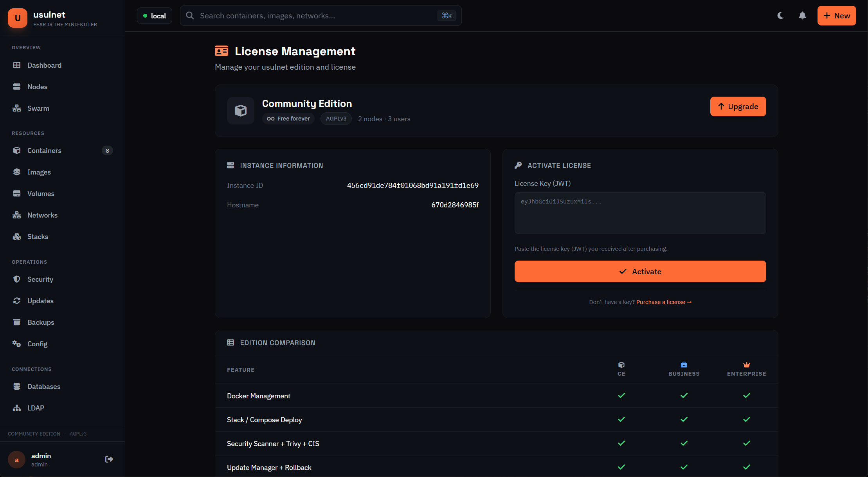Click the Swarm icon in the sidebar

point(17,108)
